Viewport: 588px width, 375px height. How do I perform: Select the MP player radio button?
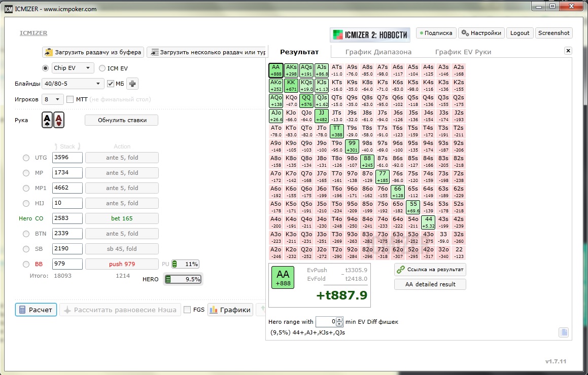coord(26,173)
